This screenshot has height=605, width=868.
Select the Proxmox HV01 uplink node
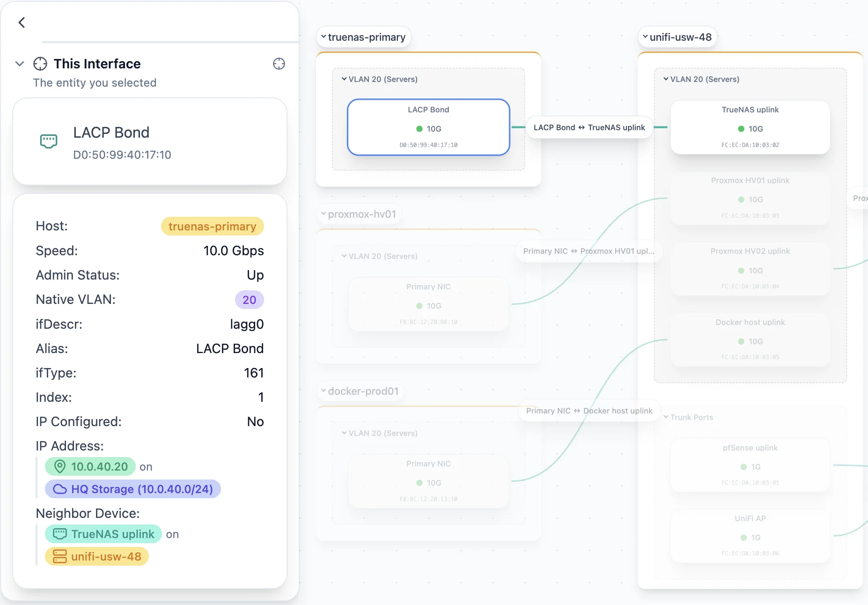click(750, 198)
